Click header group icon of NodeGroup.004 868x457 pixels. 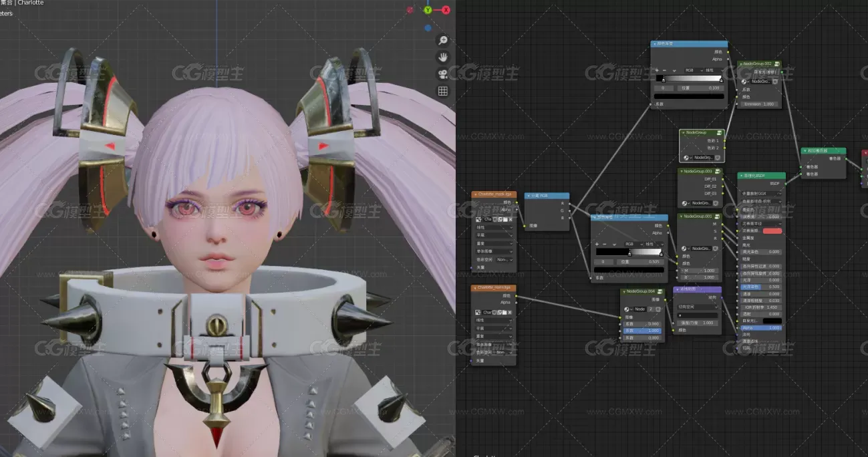tap(660, 292)
